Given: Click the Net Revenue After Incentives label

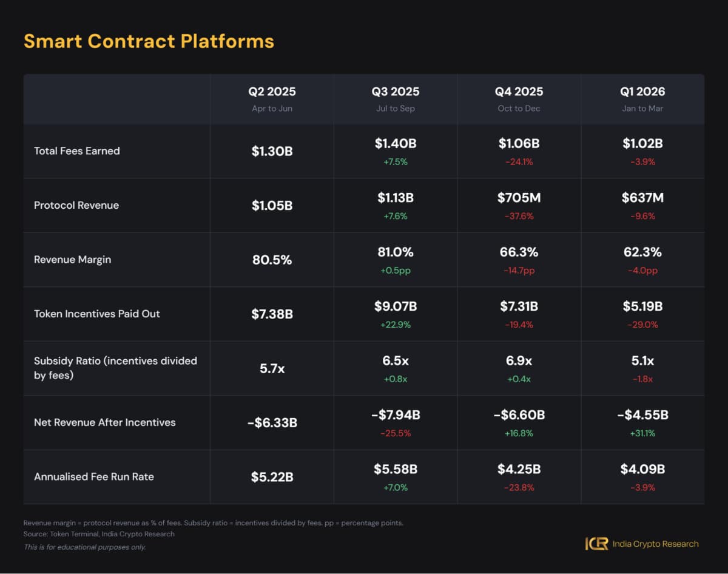Looking at the screenshot, I should click(104, 422).
